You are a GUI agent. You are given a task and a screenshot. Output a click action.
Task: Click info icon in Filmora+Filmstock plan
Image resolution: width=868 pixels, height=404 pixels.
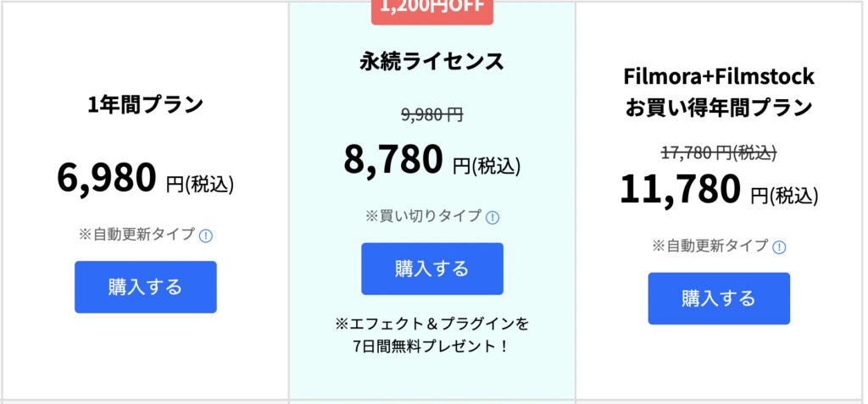point(779,246)
